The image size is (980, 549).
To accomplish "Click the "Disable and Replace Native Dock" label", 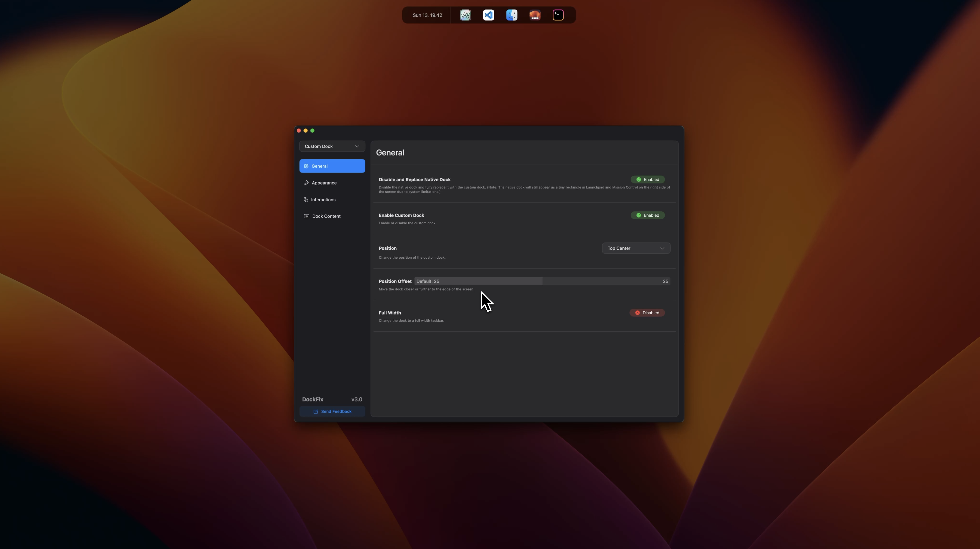I will (415, 179).
